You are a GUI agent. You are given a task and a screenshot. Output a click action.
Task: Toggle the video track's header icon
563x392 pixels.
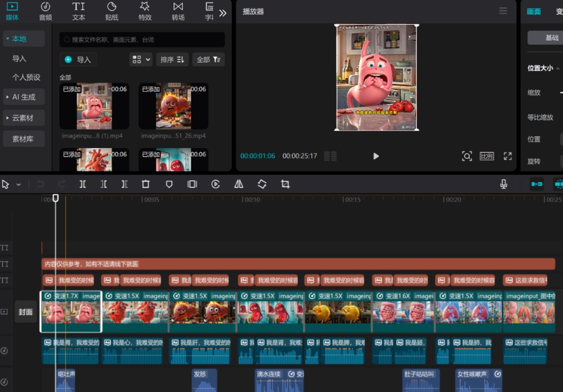tap(5, 311)
